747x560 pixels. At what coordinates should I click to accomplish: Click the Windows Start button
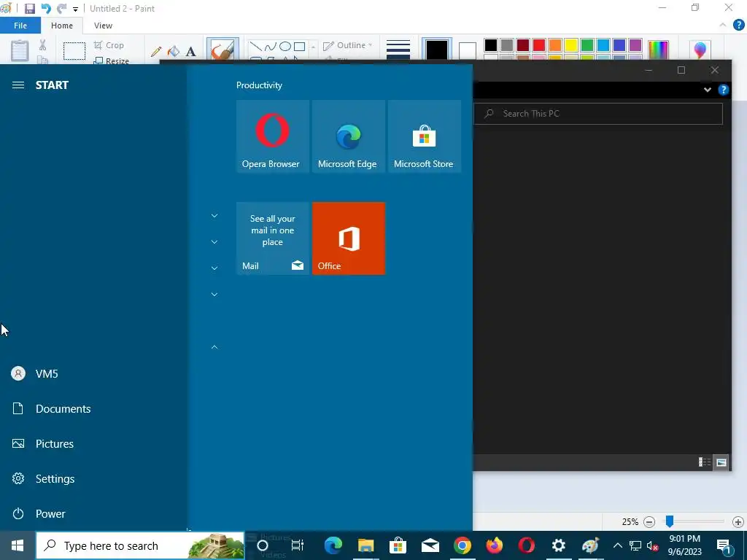18,545
